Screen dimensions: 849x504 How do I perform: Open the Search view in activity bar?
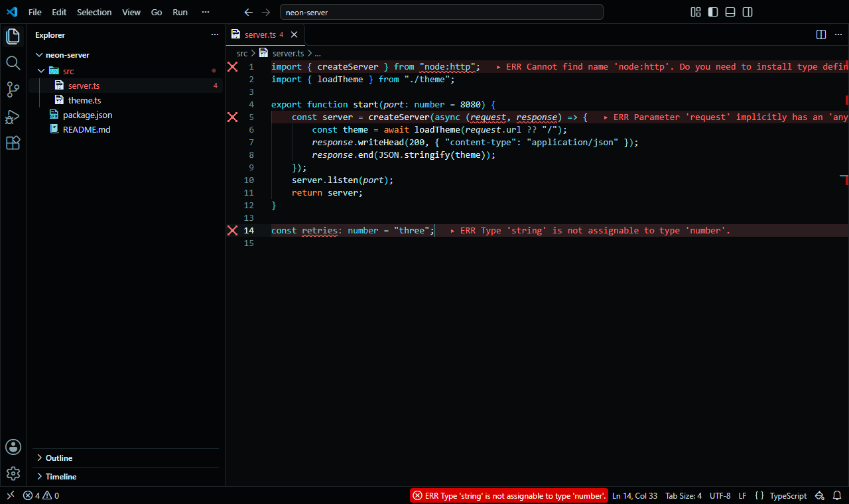click(13, 63)
